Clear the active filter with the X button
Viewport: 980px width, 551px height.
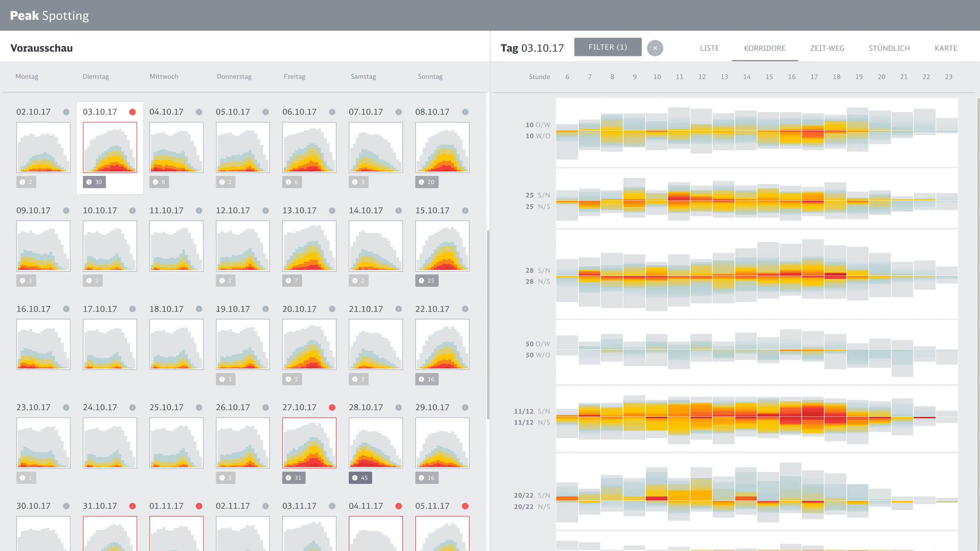click(x=655, y=48)
